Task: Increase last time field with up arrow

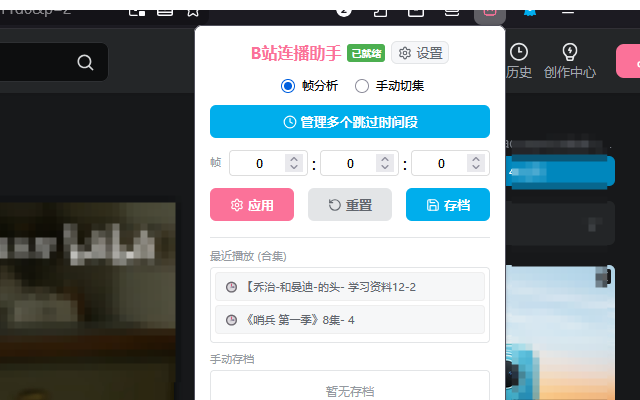Action: tap(476, 159)
